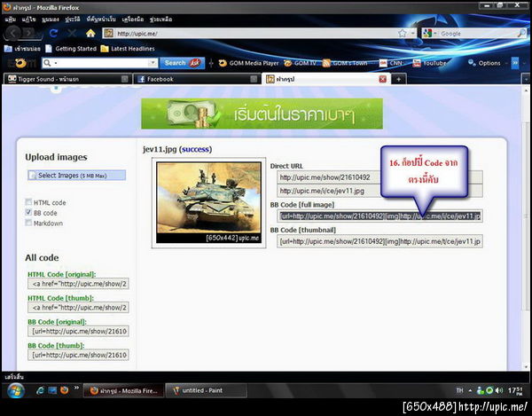The width and height of the screenshot is (532, 416).
Task: Open the YouTube toolbar shortcut
Action: [429, 63]
